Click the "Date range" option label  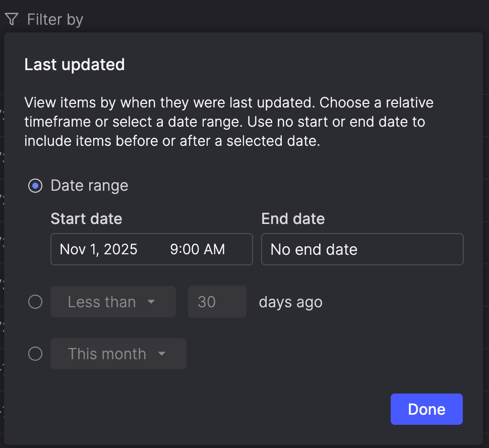coord(89,186)
